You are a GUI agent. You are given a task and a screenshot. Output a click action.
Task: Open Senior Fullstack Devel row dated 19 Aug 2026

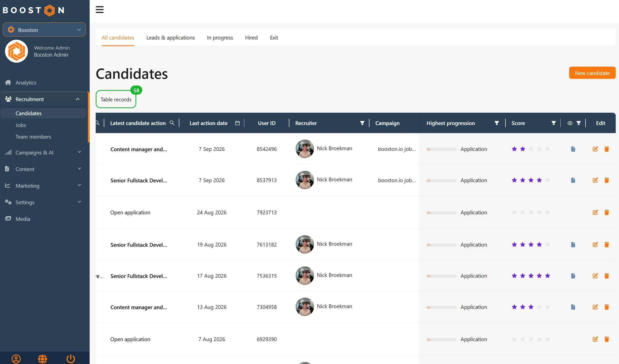click(139, 245)
